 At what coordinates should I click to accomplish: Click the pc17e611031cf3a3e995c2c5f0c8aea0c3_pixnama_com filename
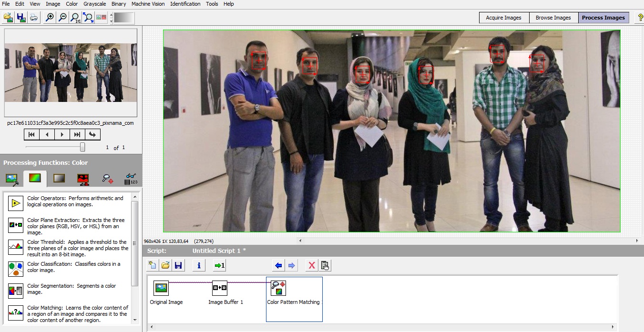point(71,123)
